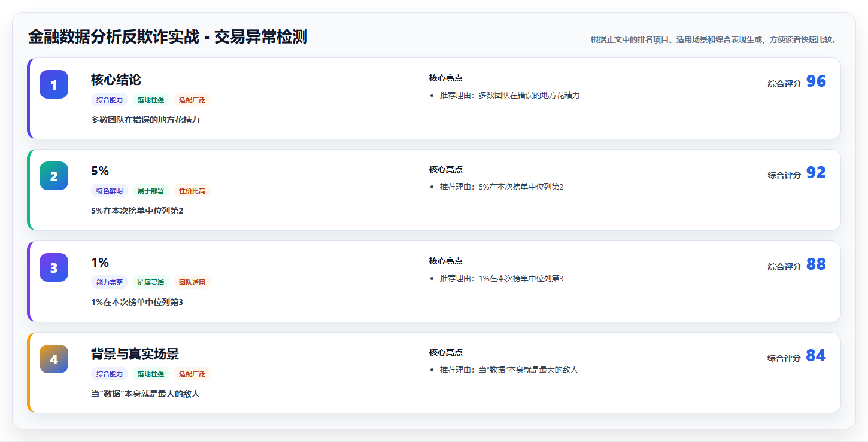Open the 1% card title

(x=100, y=263)
